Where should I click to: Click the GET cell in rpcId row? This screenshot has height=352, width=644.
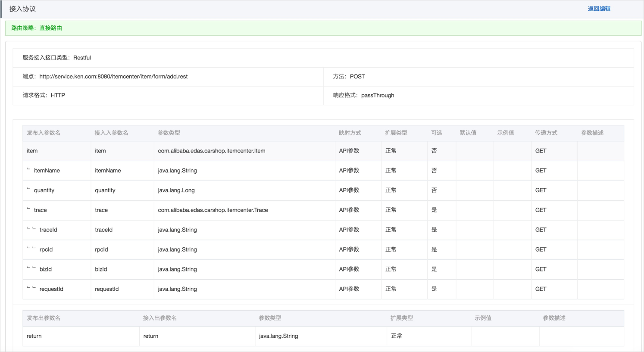coord(554,250)
